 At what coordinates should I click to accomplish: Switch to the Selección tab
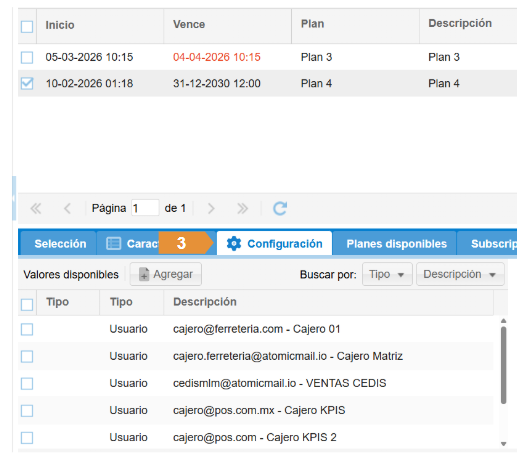(x=60, y=244)
